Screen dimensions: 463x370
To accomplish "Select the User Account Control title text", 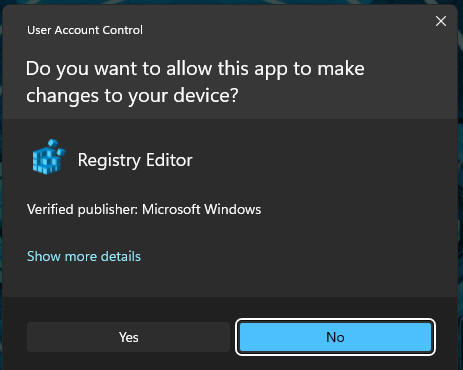I will pyautogui.click(x=85, y=30).
